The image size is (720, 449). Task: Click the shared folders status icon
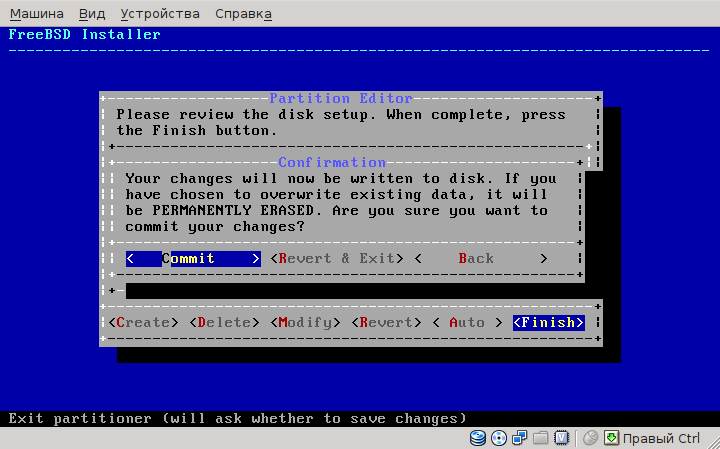pyautogui.click(x=541, y=438)
